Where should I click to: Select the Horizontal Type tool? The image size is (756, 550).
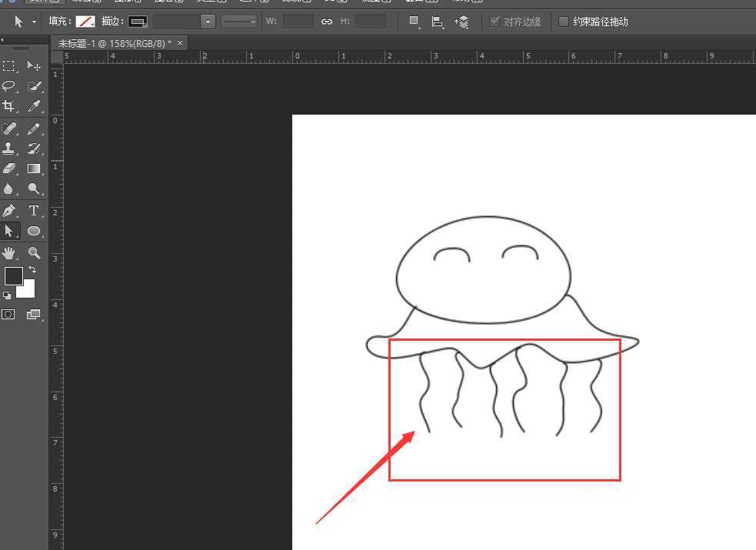[x=34, y=210]
